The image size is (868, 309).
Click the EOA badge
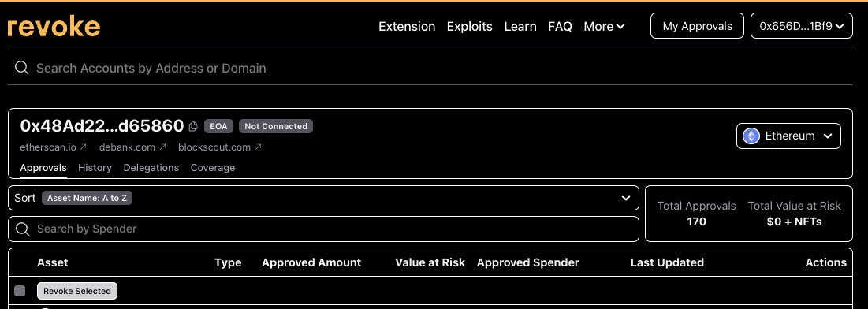(218, 126)
